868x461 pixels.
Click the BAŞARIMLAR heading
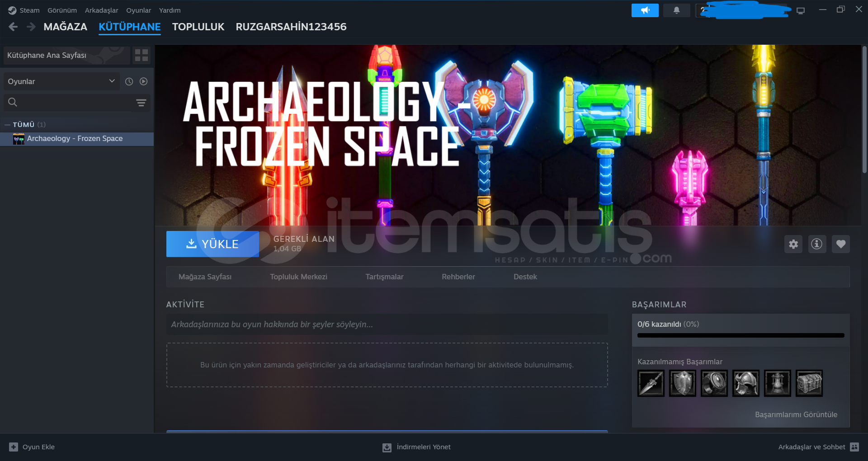(659, 305)
